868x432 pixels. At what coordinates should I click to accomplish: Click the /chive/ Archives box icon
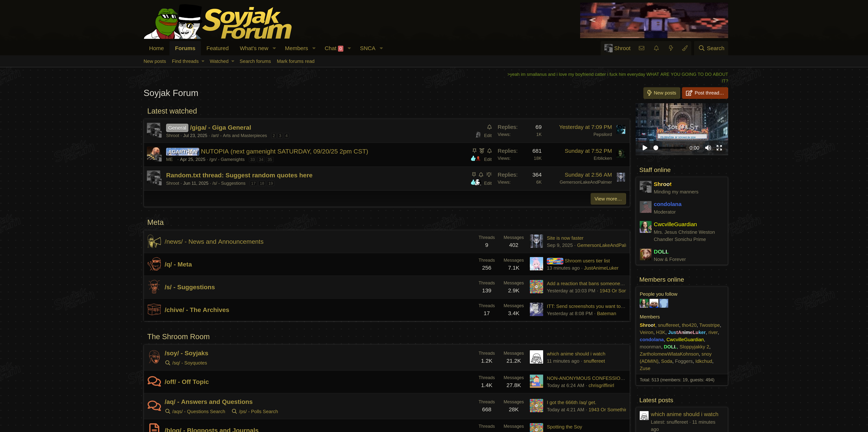(x=154, y=309)
